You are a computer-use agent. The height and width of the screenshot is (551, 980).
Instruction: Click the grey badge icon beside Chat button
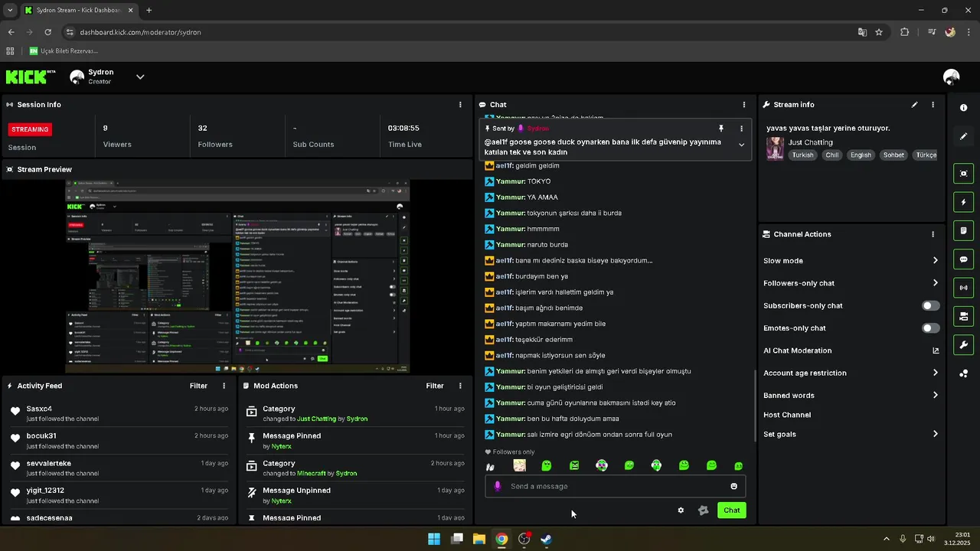(x=703, y=510)
